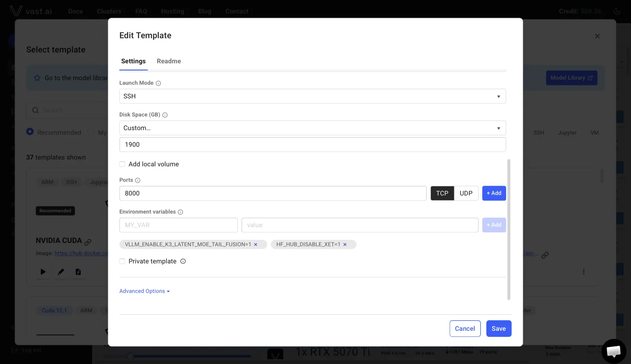Viewport: 631px width, 364px height.
Task: Close the Select template dialog
Action: pos(597,36)
